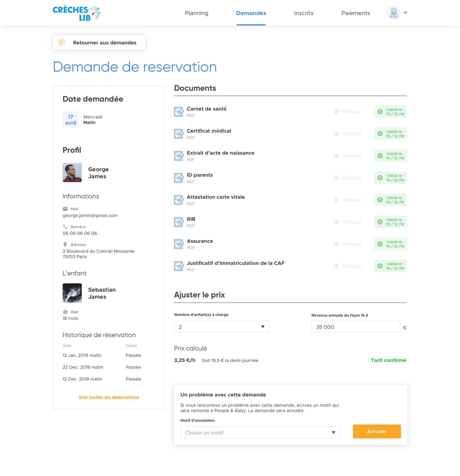Click the Annuler button

click(x=377, y=431)
